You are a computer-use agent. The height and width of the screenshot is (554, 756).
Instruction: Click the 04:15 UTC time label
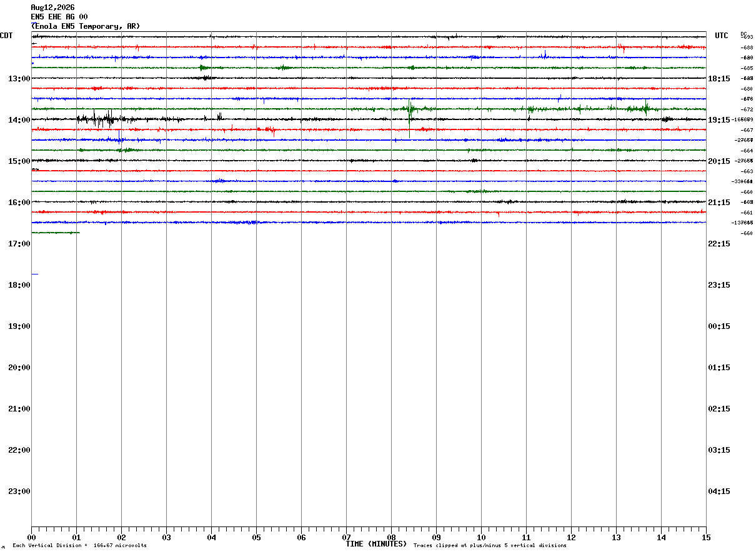(719, 491)
